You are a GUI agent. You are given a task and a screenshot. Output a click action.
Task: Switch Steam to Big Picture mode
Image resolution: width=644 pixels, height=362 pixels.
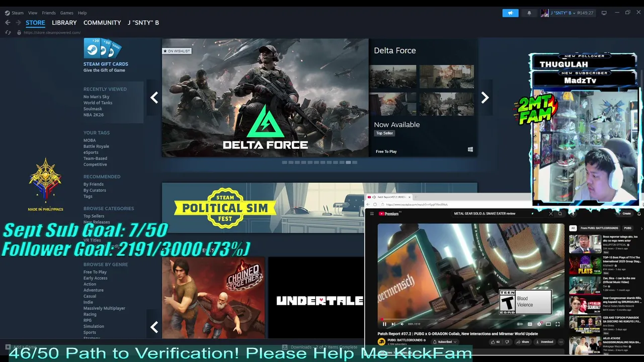pyautogui.click(x=604, y=13)
